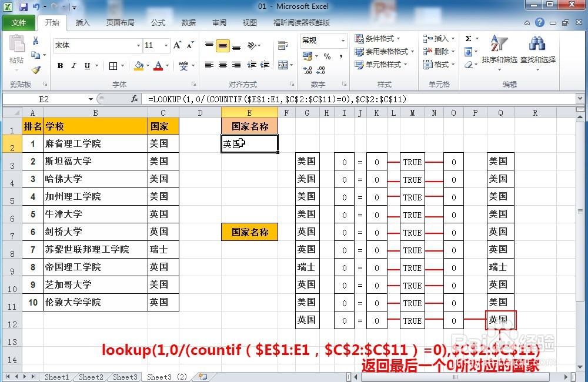Switch to the 公式 ribbon tab

158,22
